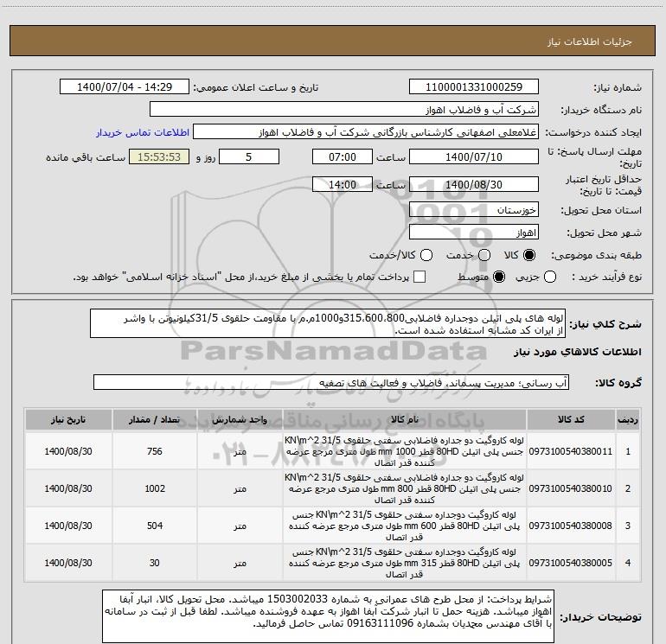The image size is (666, 644).
Task: Click the 600 mm pipe item name
Action: coord(405,526)
